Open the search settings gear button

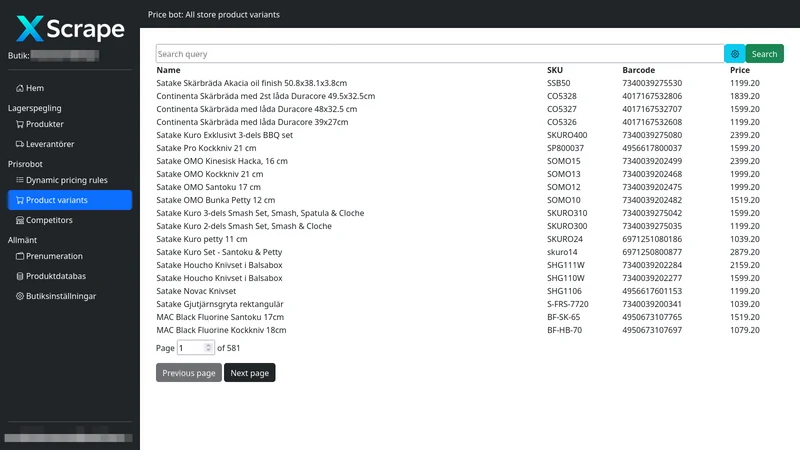(735, 54)
